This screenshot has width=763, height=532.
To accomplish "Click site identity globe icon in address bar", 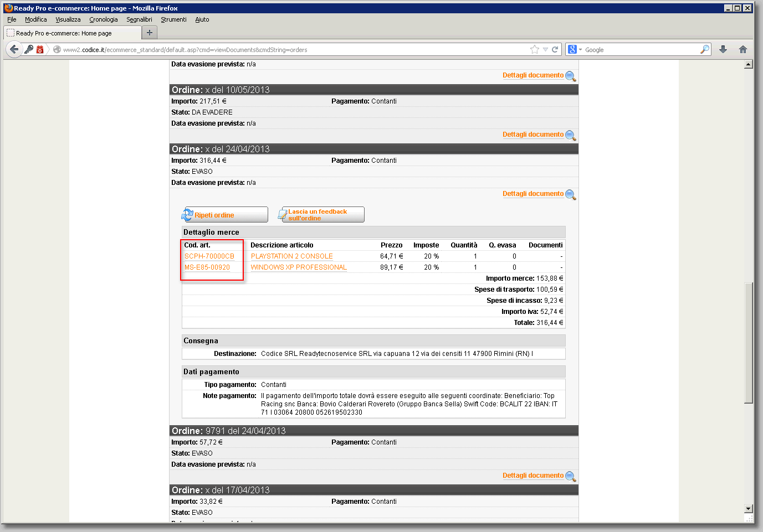I will [x=57, y=49].
